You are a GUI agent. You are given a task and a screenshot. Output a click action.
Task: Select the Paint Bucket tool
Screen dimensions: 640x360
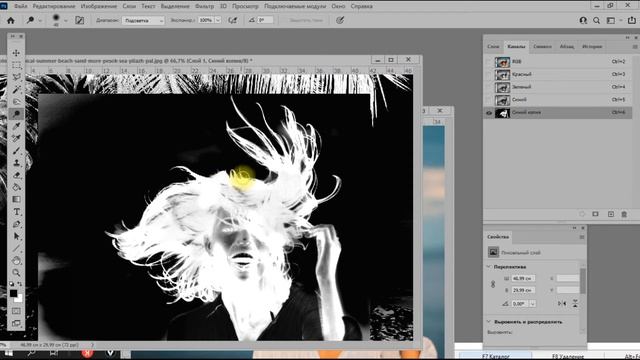pos(16,187)
